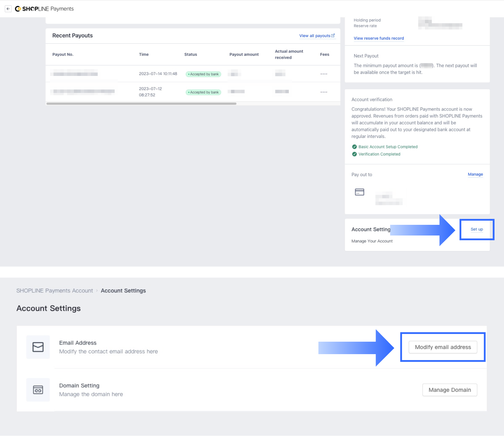504x436 pixels.
Task: Click the Manage Domain button
Action: click(449, 390)
